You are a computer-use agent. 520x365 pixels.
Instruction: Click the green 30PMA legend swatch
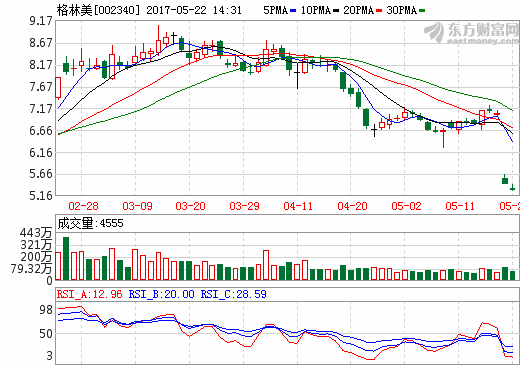[x=422, y=11]
